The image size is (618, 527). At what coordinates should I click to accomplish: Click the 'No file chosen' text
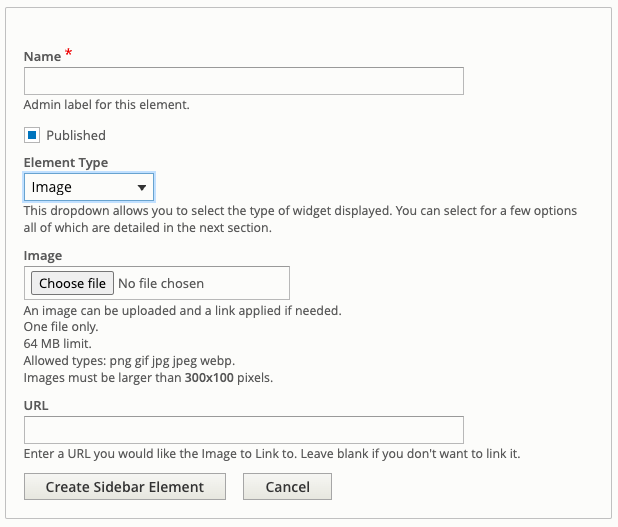(x=161, y=283)
